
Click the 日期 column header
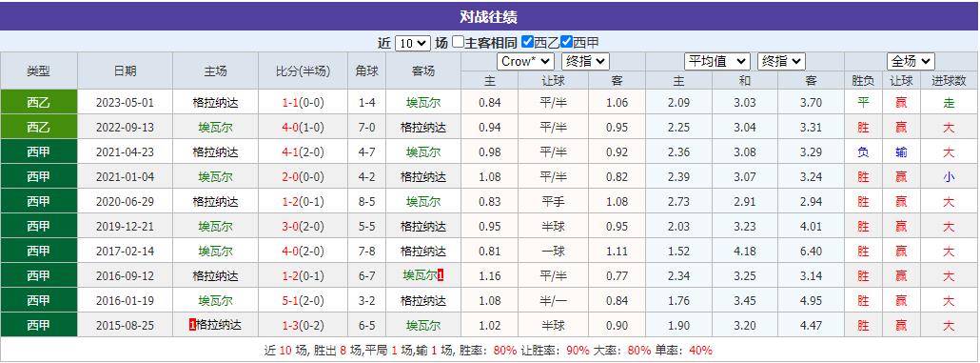tap(125, 71)
